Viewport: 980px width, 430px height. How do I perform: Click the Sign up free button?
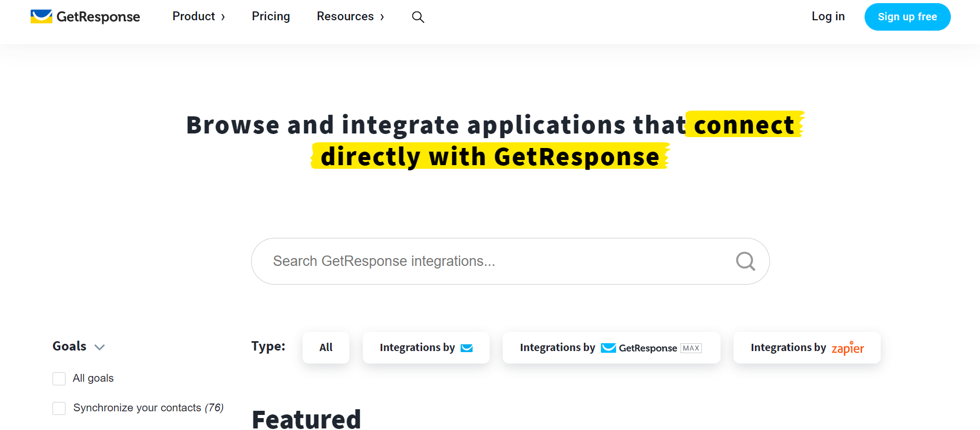tap(907, 17)
